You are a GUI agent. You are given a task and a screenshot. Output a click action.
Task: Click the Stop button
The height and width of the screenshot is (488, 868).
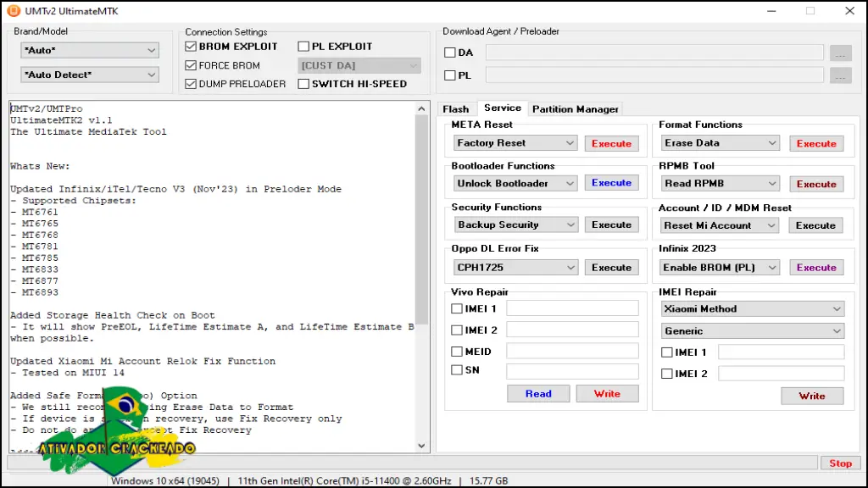click(840, 463)
